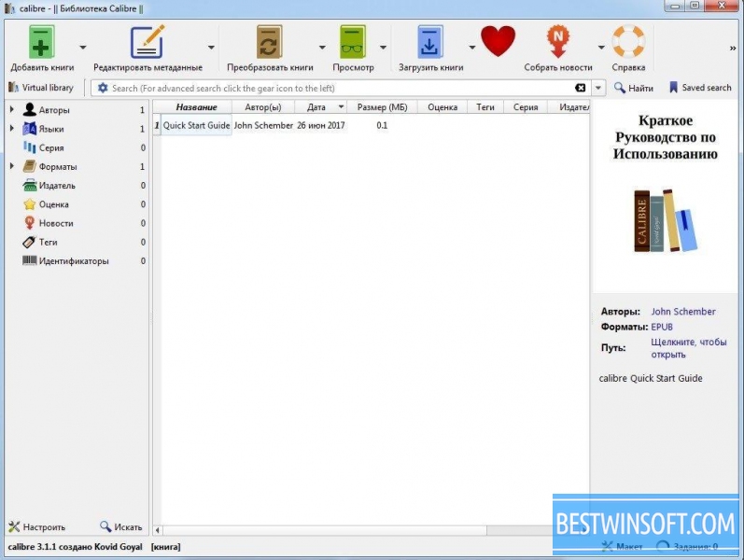Open Add books dropdown arrow
This screenshot has height=560, width=744.
tap(83, 47)
